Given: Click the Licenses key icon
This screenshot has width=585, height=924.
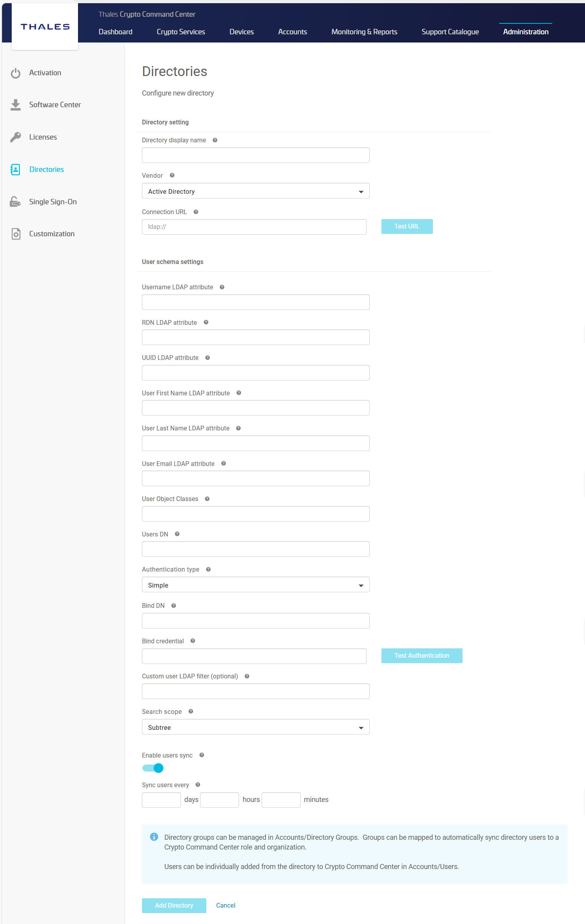Looking at the screenshot, I should click(16, 137).
